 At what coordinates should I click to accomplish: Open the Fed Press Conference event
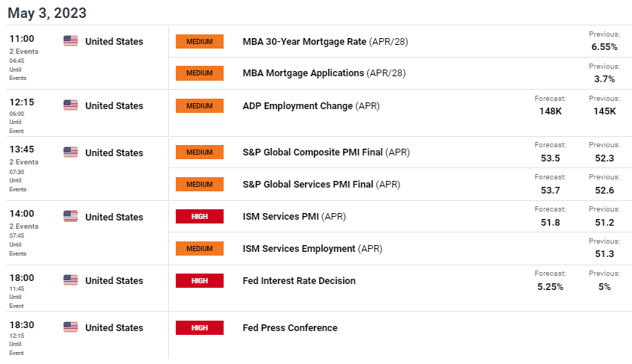click(x=289, y=328)
